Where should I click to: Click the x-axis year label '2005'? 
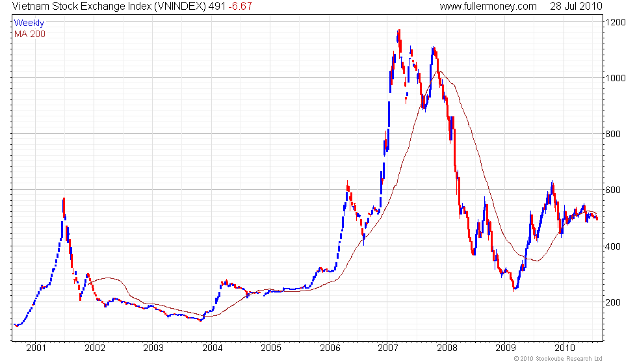pos(271,348)
